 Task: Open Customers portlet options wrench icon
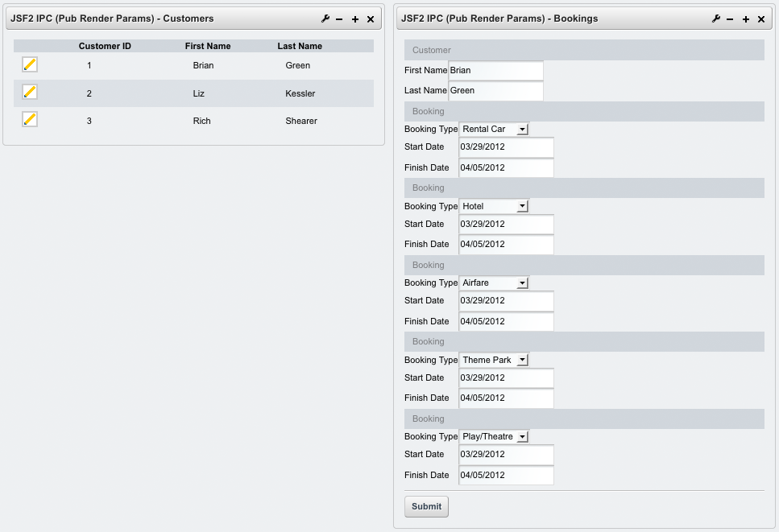(x=325, y=19)
